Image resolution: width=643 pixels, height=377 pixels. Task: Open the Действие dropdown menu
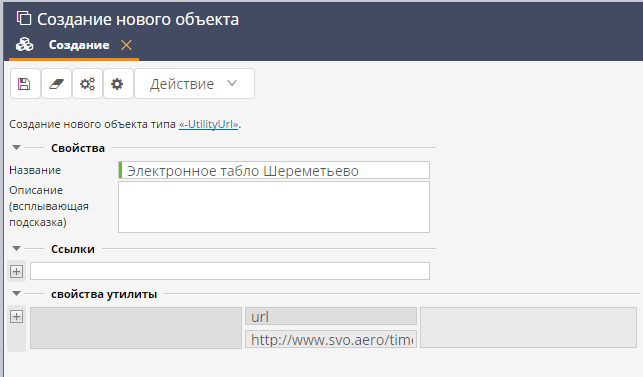(x=194, y=84)
